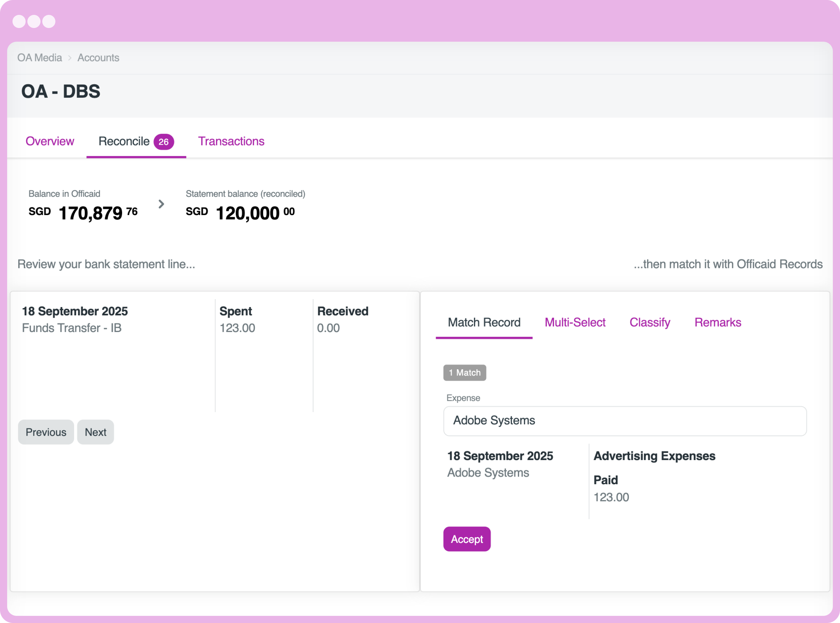Click Previous to view prior statement line
The image size is (840, 623).
click(x=46, y=432)
